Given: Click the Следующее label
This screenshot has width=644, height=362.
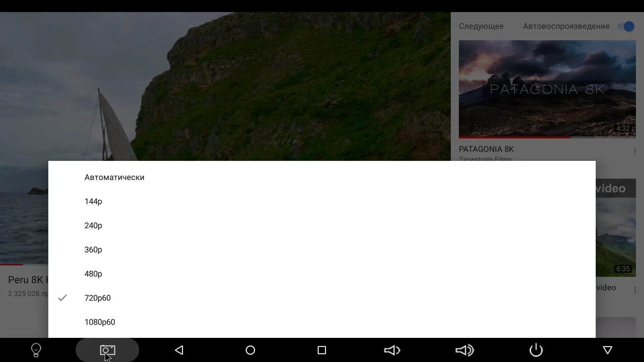Looking at the screenshot, I should (481, 26).
